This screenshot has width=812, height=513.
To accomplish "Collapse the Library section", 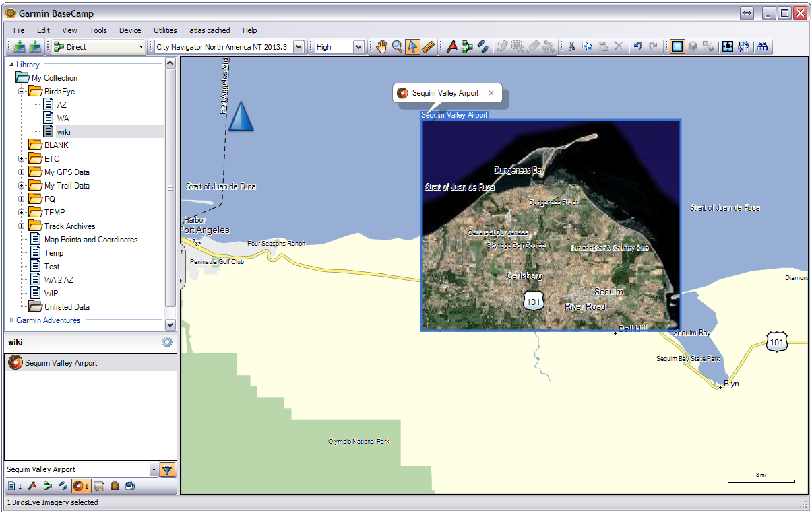I will pos(11,65).
